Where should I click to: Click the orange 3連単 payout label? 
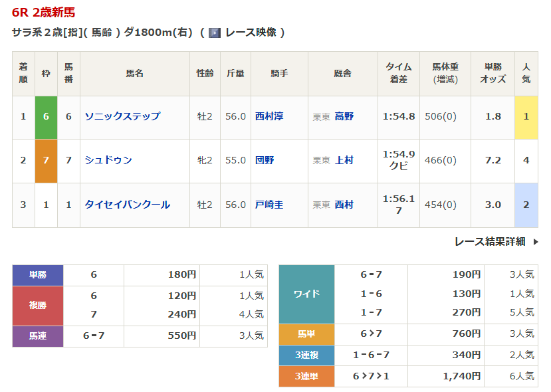pyautogui.click(x=306, y=376)
